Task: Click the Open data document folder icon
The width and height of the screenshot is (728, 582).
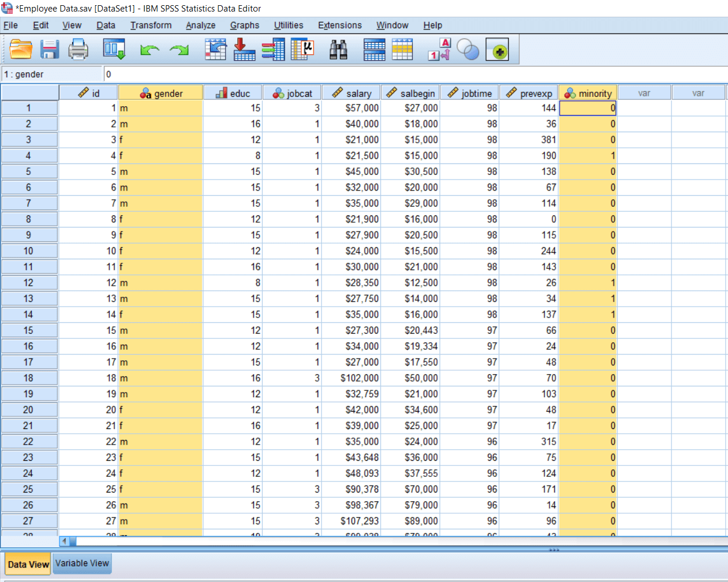Action: point(21,50)
